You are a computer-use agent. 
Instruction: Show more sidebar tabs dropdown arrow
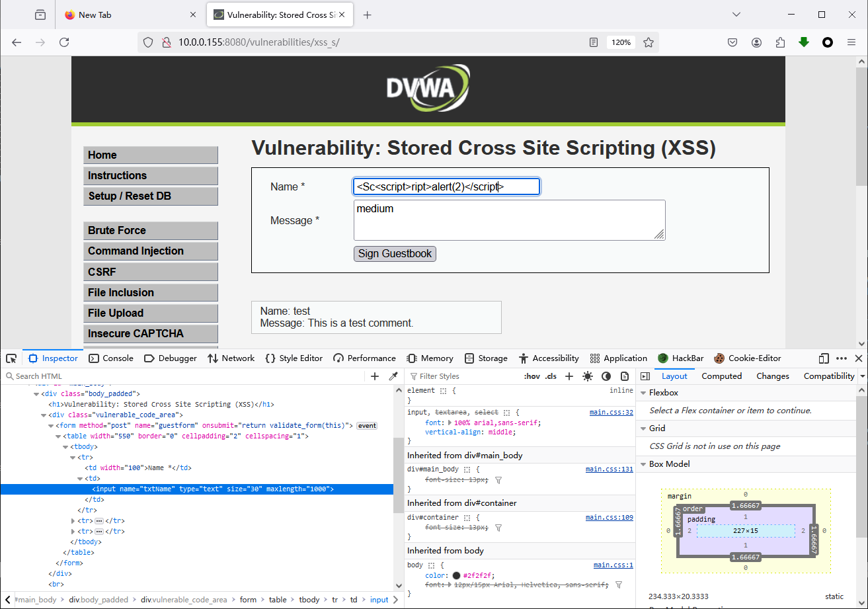862,376
